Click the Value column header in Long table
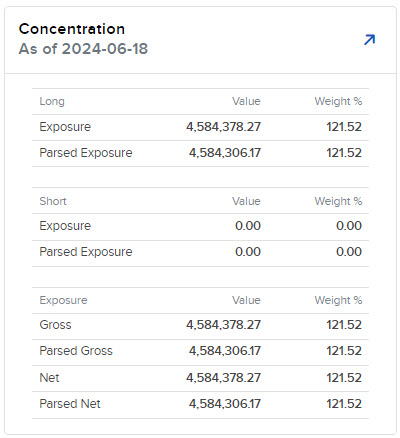This screenshot has width=400, height=438. [246, 101]
